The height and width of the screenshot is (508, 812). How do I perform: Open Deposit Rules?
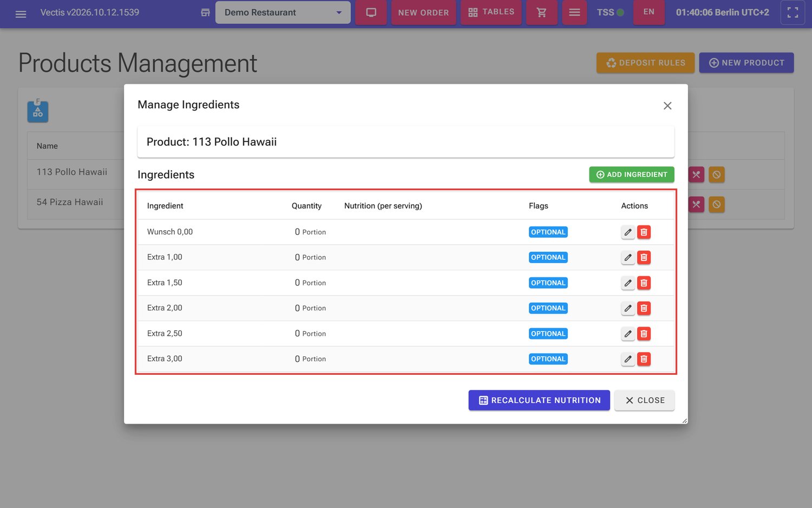point(646,63)
